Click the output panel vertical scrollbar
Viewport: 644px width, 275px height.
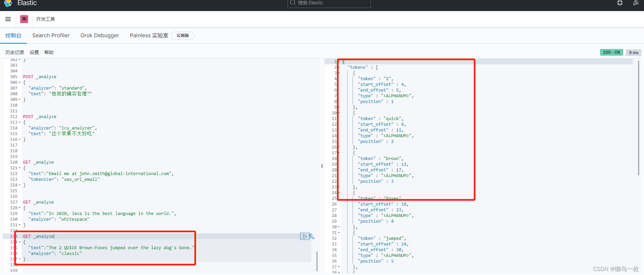point(639,117)
